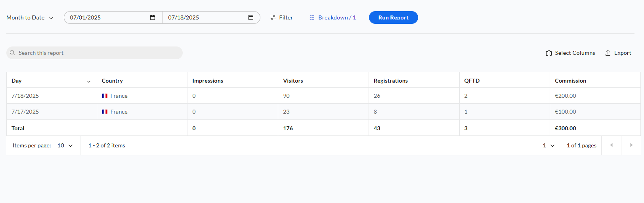Go to next page arrow
Image resolution: width=644 pixels, height=203 pixels.
click(631, 145)
